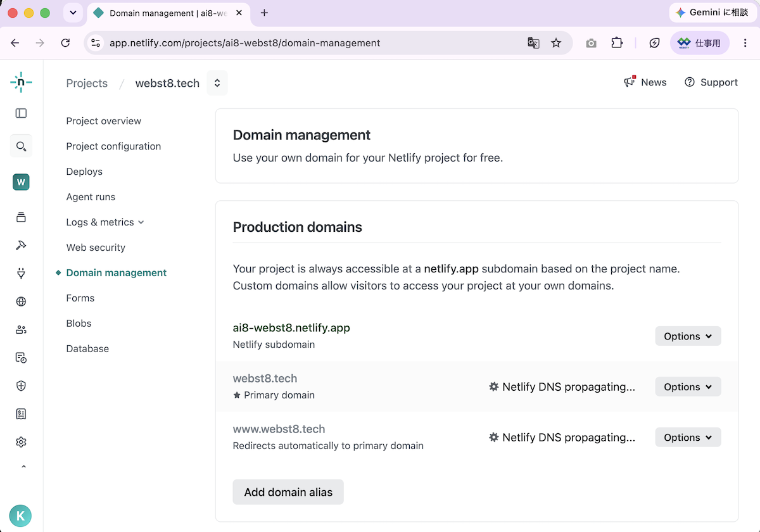Open the green W team icon
Viewport: 760px width, 532px height.
tap(21, 182)
